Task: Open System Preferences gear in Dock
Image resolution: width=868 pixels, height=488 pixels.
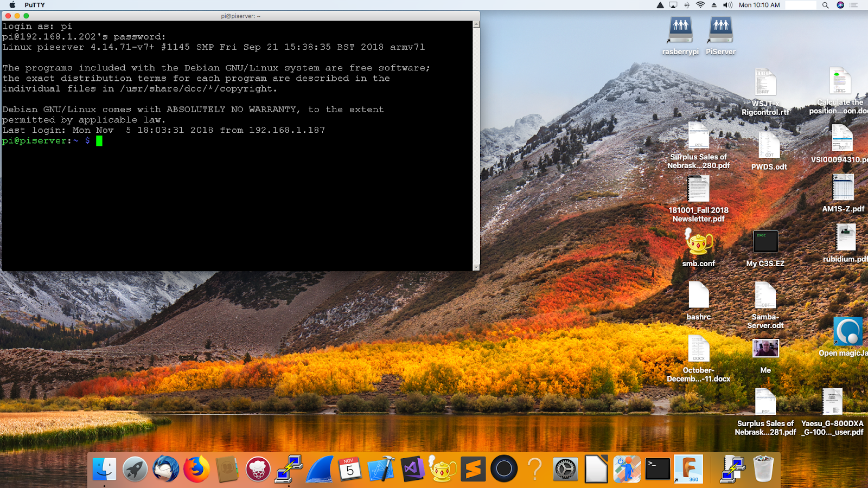Action: coord(565,469)
